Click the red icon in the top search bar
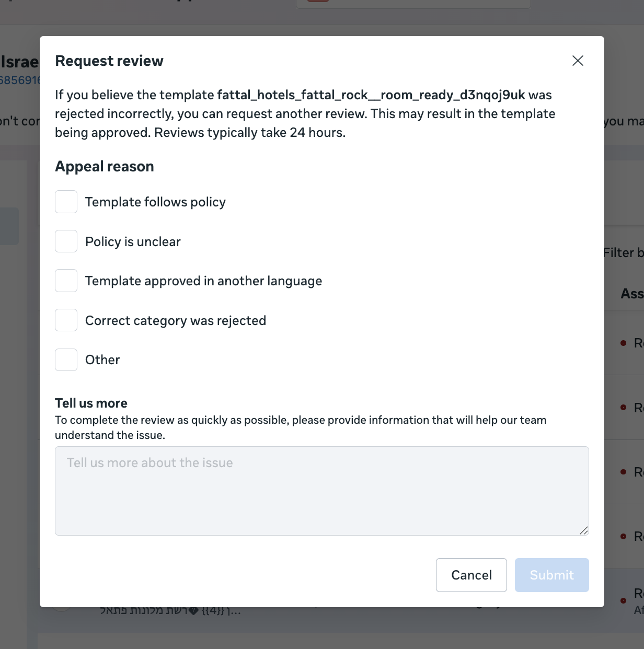The height and width of the screenshot is (649, 644). tap(318, 1)
